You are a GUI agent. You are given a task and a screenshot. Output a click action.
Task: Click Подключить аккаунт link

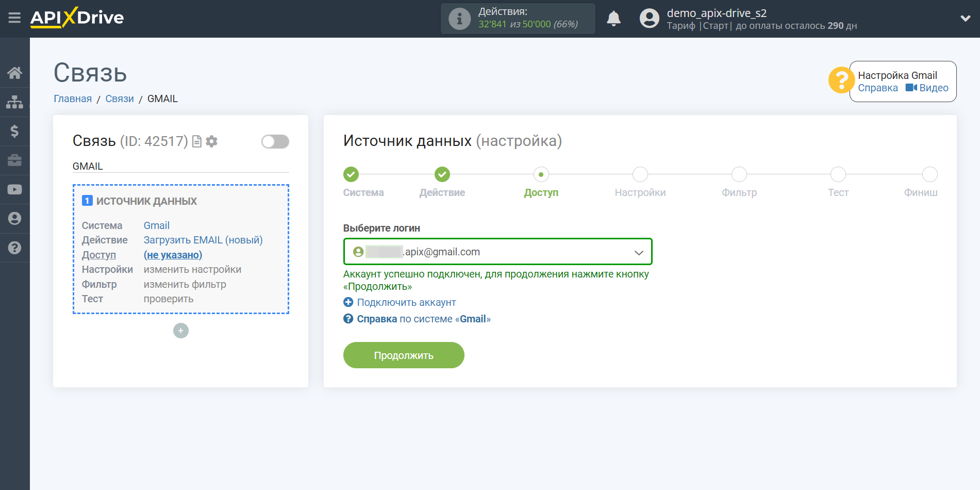400,303
